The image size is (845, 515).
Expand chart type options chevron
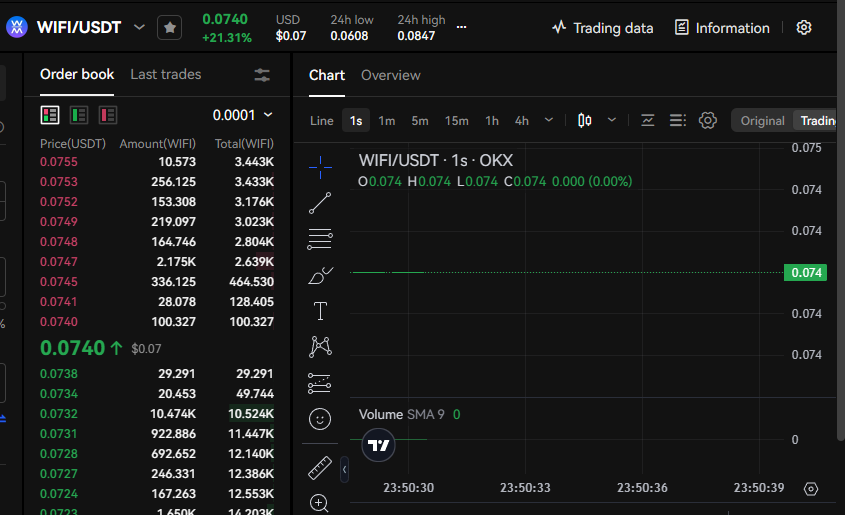(612, 120)
